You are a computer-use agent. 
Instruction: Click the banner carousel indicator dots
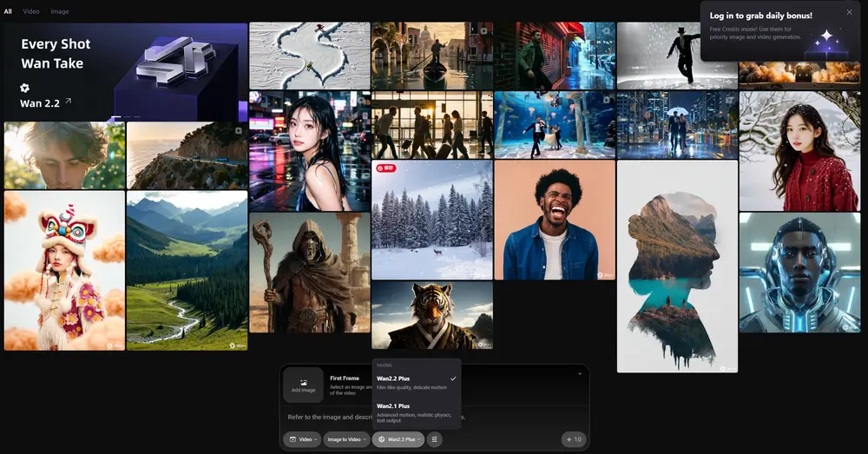tap(127, 116)
